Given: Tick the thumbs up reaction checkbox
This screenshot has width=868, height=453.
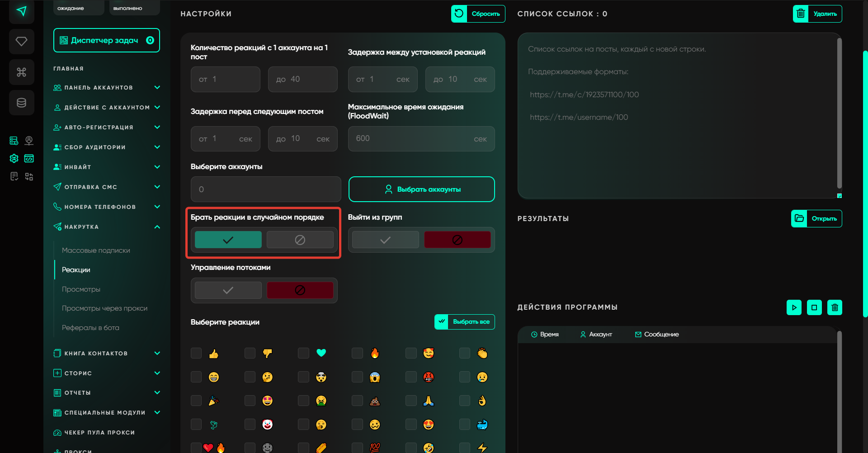Looking at the screenshot, I should [196, 353].
